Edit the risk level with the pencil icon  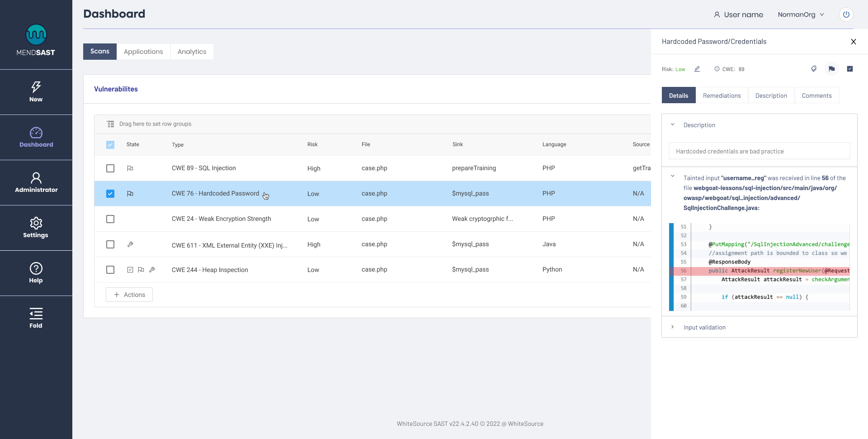[x=697, y=69]
